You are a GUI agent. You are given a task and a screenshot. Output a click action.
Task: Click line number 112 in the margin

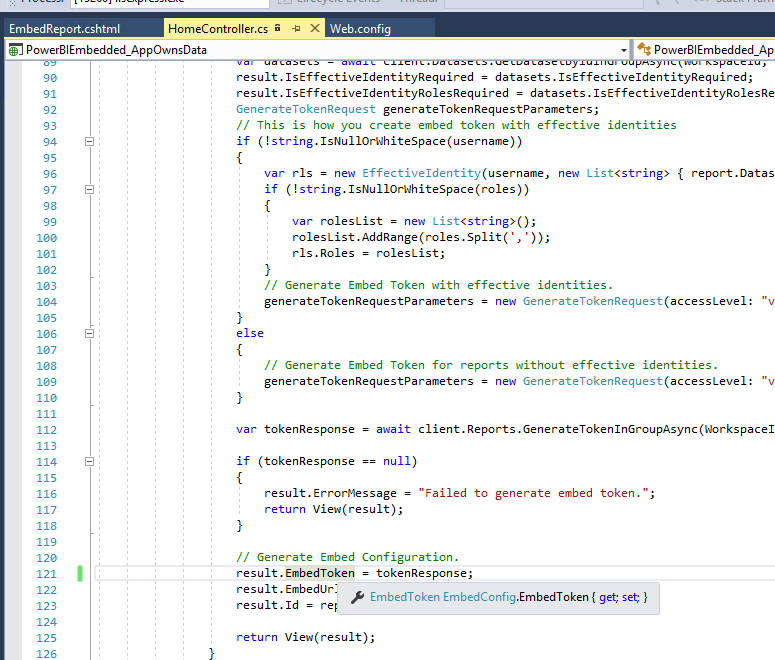[46, 430]
